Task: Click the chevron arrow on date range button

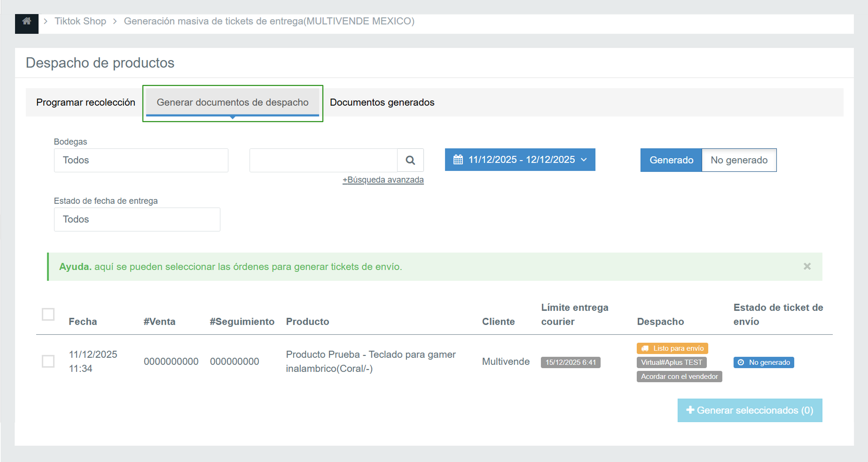Action: pyautogui.click(x=584, y=160)
